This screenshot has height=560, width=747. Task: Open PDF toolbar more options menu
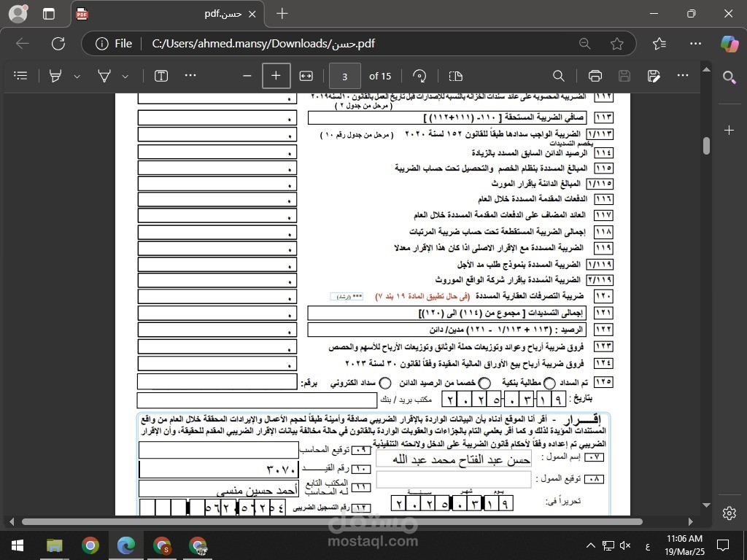point(683,75)
